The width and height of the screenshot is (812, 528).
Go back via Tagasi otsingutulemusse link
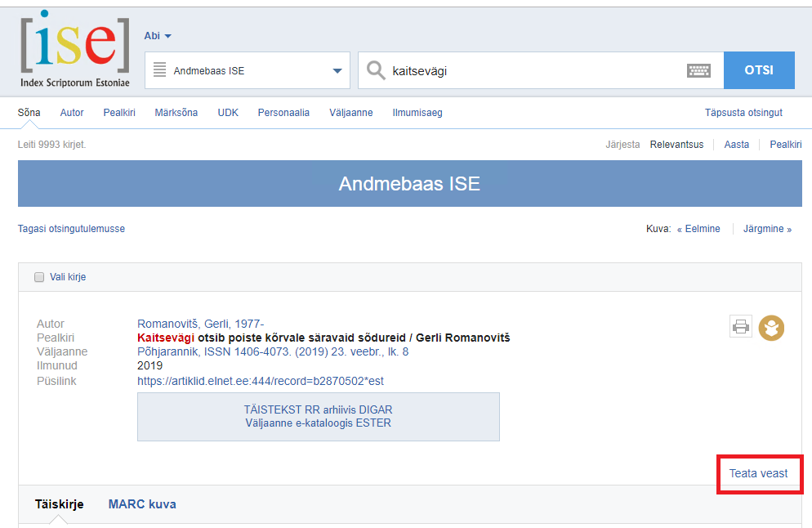point(71,229)
